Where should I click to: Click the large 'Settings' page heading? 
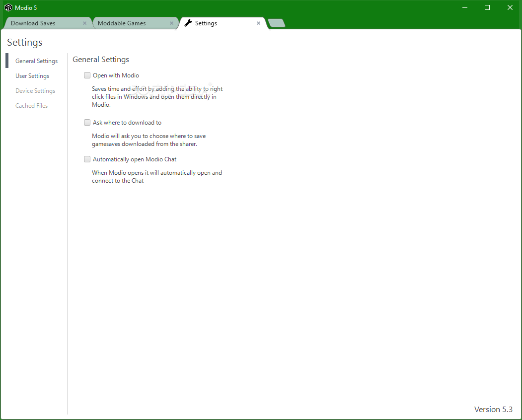click(25, 42)
